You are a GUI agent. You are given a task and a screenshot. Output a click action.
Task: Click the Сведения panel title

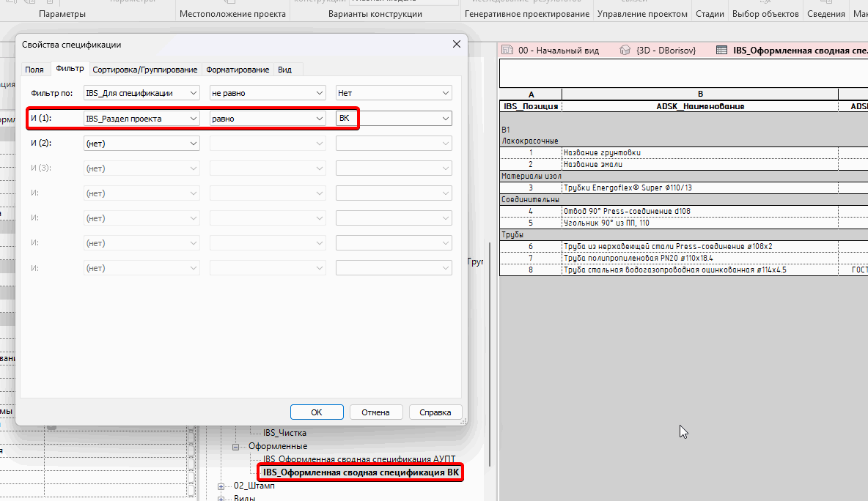[826, 14]
